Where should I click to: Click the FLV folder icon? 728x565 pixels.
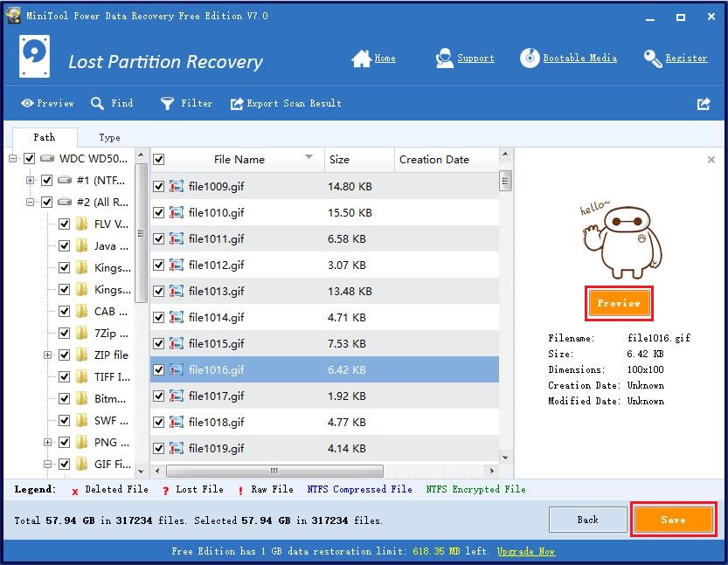82,224
